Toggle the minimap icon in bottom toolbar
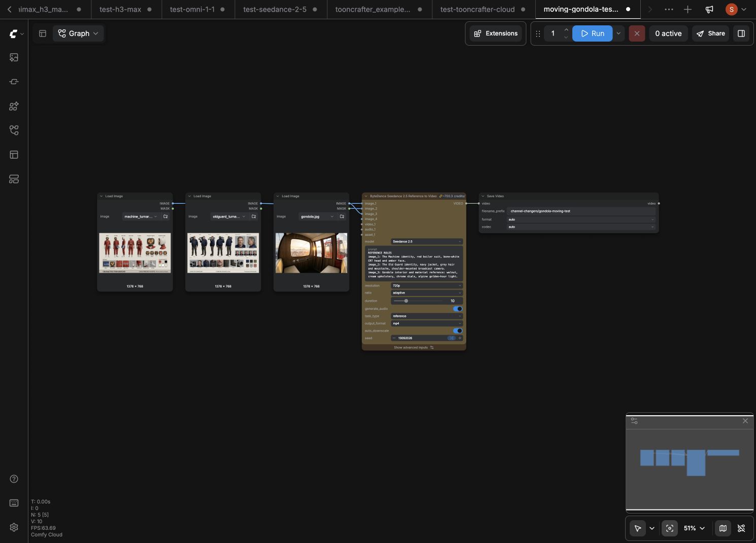This screenshot has width=756, height=543. tap(723, 528)
